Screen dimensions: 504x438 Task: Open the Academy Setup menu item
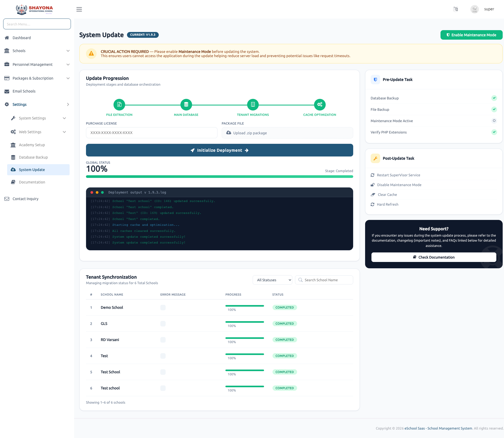[38, 145]
